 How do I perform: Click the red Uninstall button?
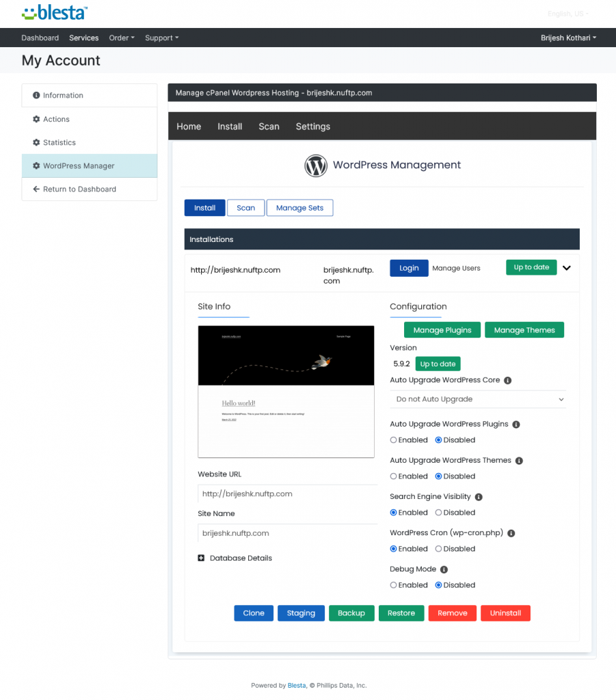[505, 613]
